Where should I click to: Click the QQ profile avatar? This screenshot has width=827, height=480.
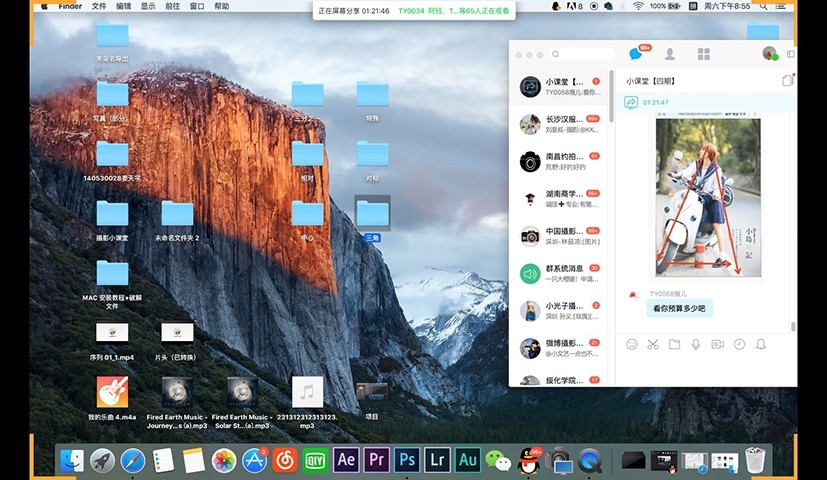(x=770, y=53)
